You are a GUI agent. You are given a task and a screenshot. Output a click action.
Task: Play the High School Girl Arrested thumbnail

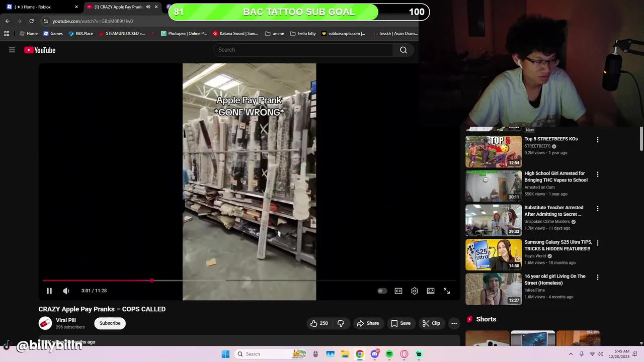(494, 186)
